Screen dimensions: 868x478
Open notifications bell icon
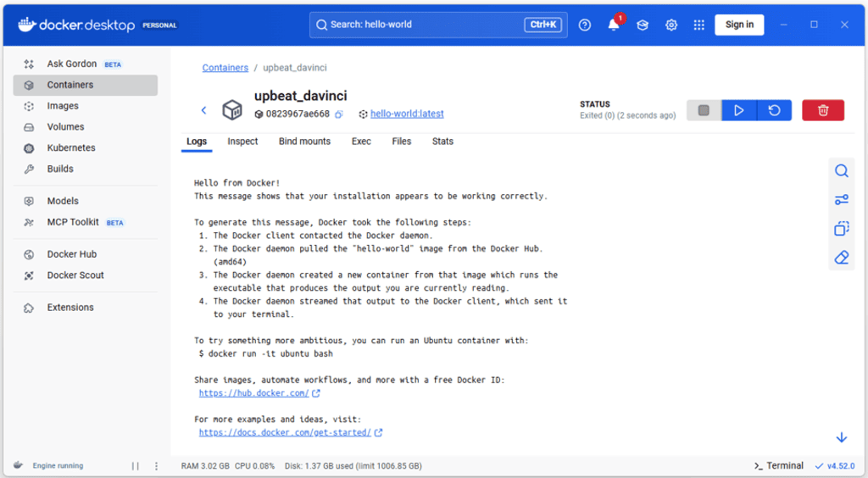614,25
